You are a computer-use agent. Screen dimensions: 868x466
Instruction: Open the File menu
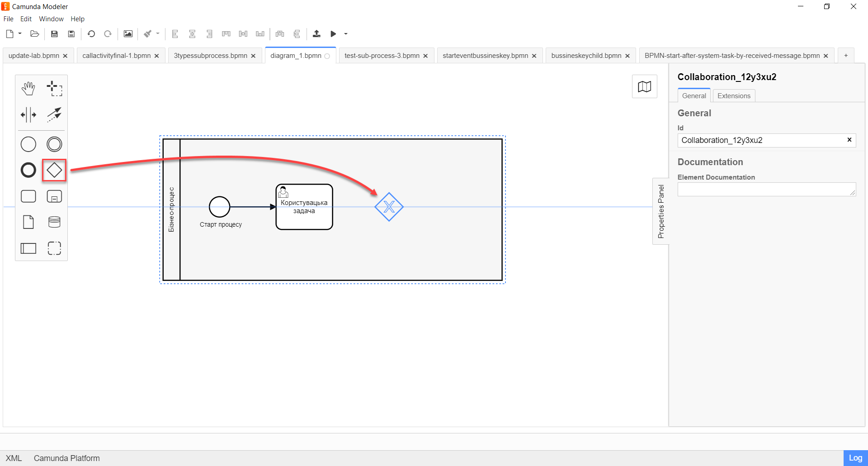[x=9, y=19]
